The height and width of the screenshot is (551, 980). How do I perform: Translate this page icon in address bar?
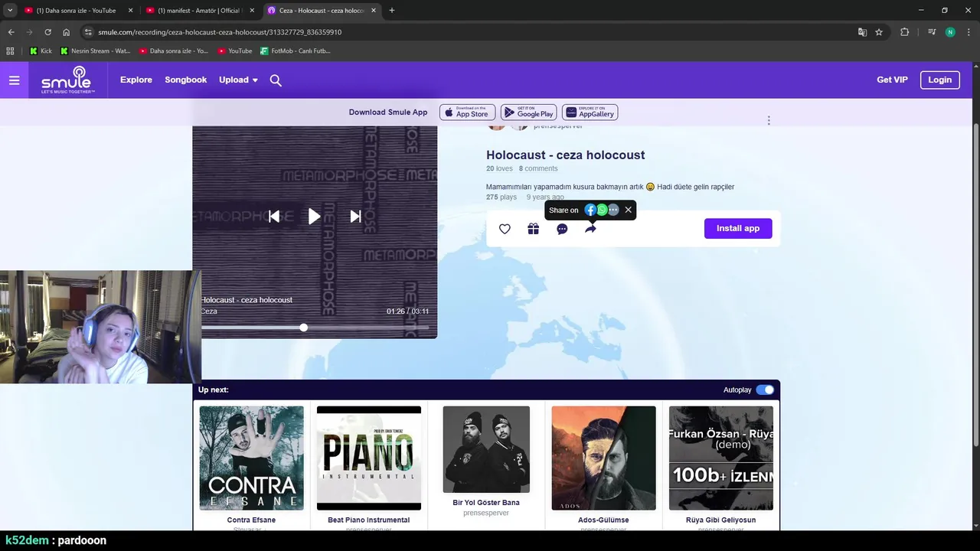point(862,32)
